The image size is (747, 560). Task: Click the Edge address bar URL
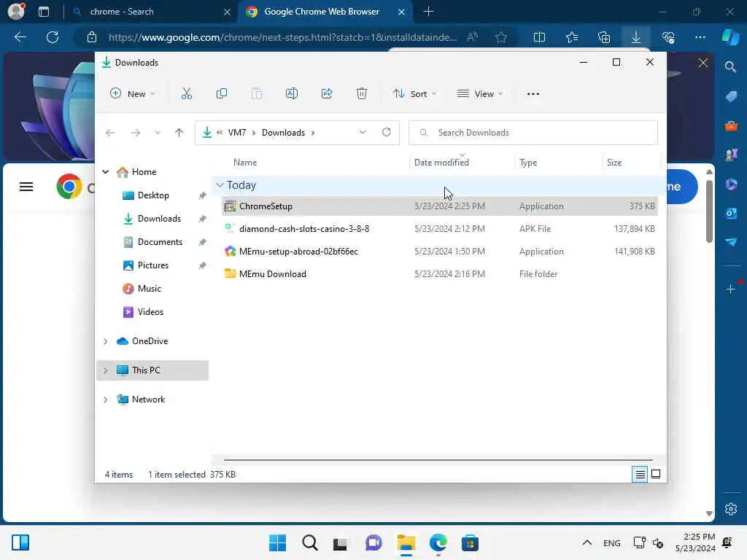(282, 37)
